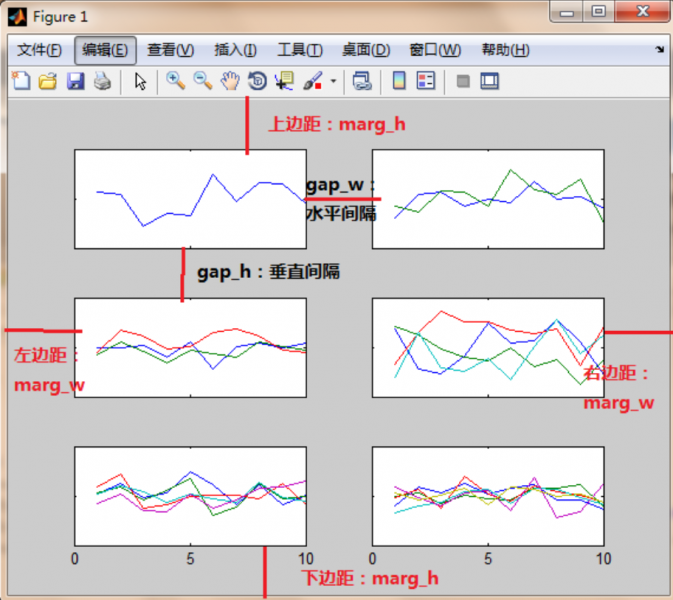Screen dimensions: 673x600
Task: Toggle the Insert Legend button
Action: point(425,82)
